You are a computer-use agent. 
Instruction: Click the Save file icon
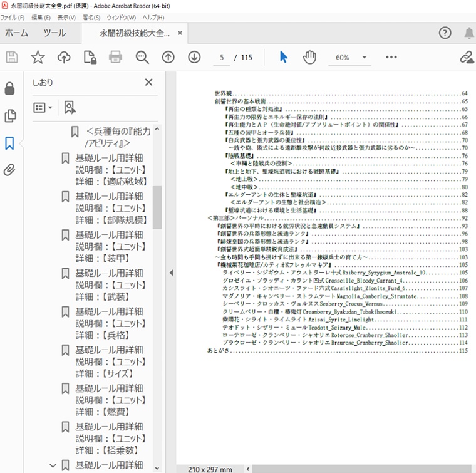click(x=12, y=57)
